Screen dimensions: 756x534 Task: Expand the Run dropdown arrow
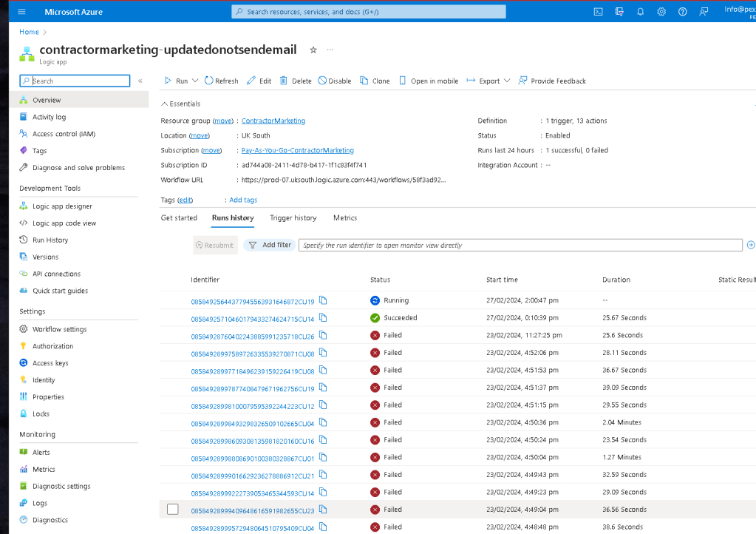pos(195,81)
